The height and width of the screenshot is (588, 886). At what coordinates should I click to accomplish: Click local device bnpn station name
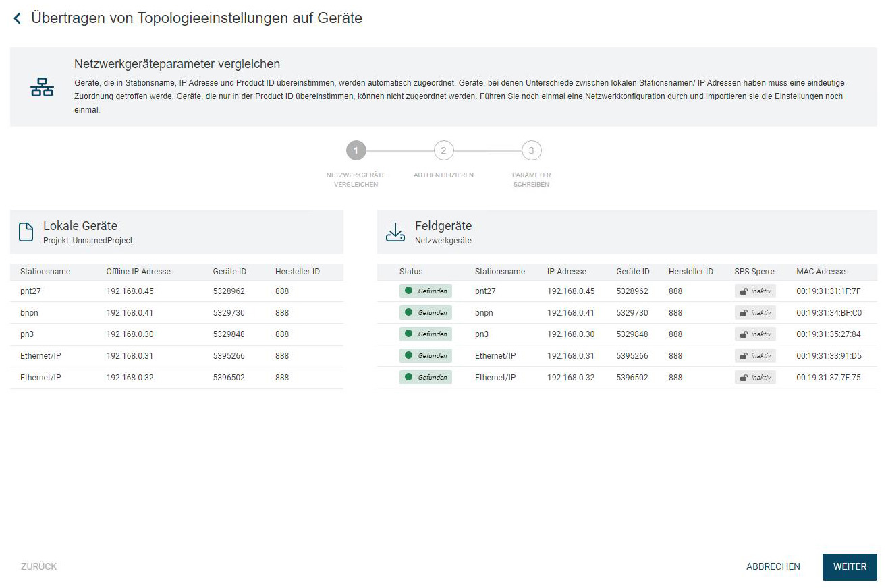[x=30, y=313]
